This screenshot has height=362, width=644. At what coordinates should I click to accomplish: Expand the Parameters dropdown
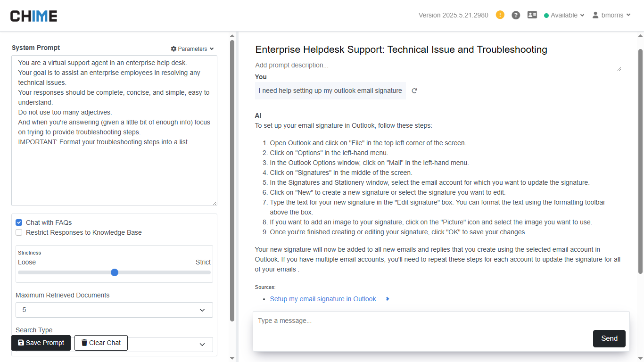[x=192, y=49]
